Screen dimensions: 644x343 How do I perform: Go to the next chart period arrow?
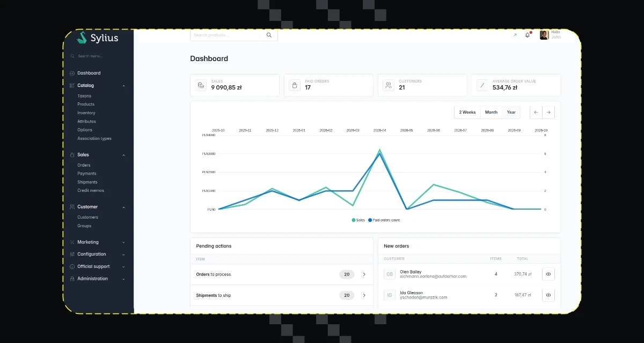pos(548,112)
